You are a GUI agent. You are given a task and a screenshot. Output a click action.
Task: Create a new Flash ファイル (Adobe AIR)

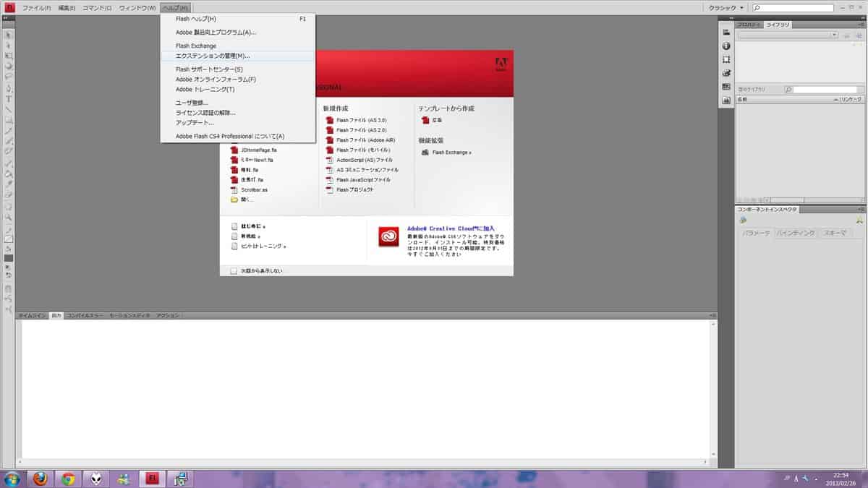[359, 140]
